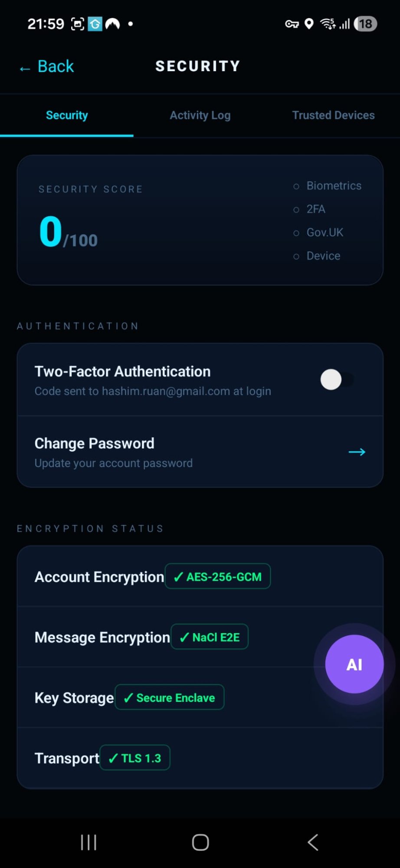Enable the Two-Factor Authentication toggle
This screenshot has width=400, height=868.
337,380
